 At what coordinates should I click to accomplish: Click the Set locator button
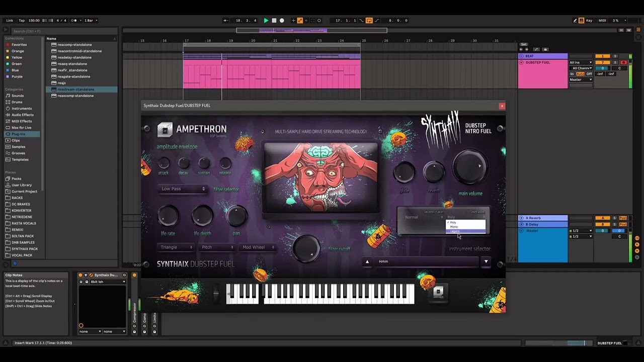[524, 44]
